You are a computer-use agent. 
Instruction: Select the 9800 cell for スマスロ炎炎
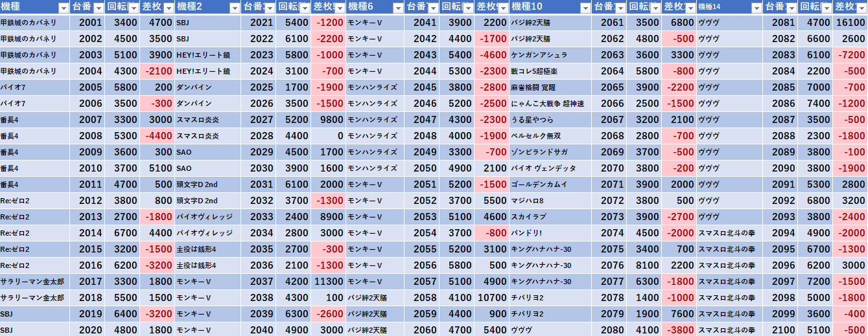[328, 120]
